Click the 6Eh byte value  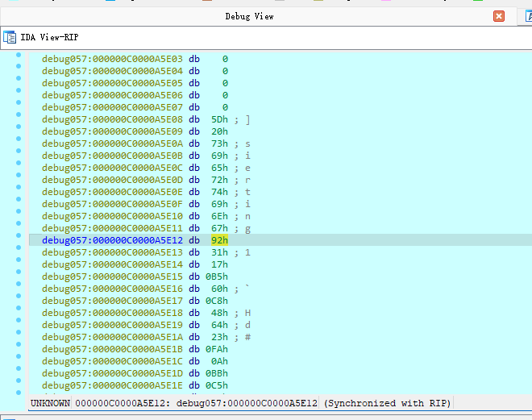tap(219, 216)
